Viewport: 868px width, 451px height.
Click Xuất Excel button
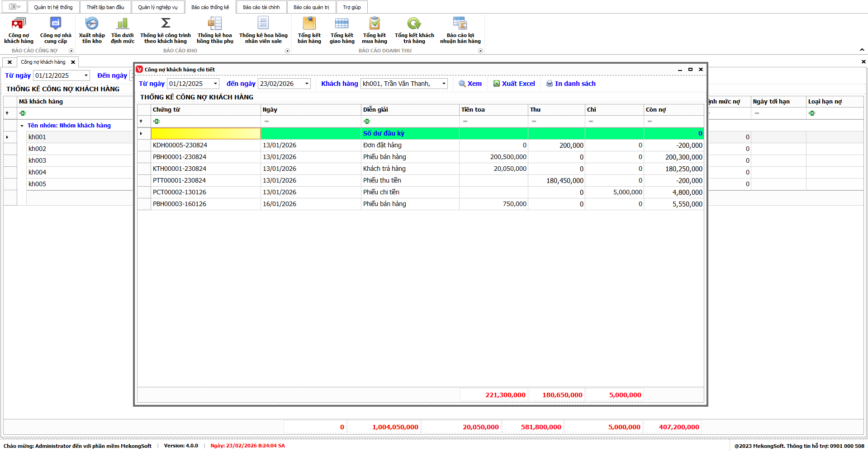coord(514,84)
